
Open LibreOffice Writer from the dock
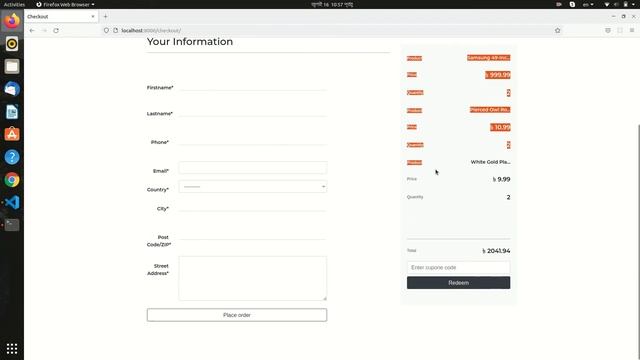[x=12, y=112]
